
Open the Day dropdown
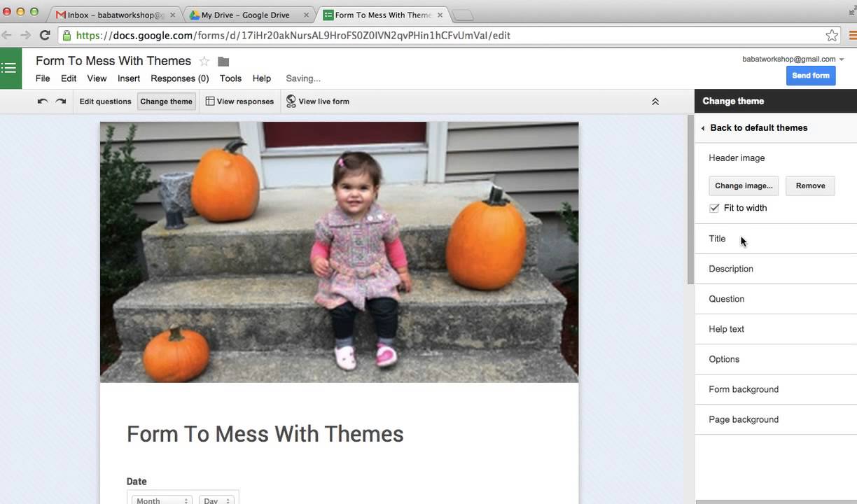(216, 500)
